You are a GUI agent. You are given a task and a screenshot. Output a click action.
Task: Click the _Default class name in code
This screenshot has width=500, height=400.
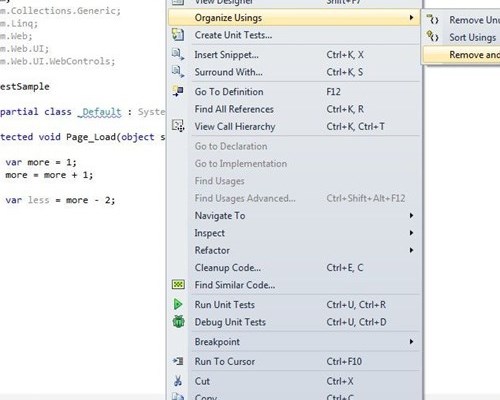click(x=99, y=112)
